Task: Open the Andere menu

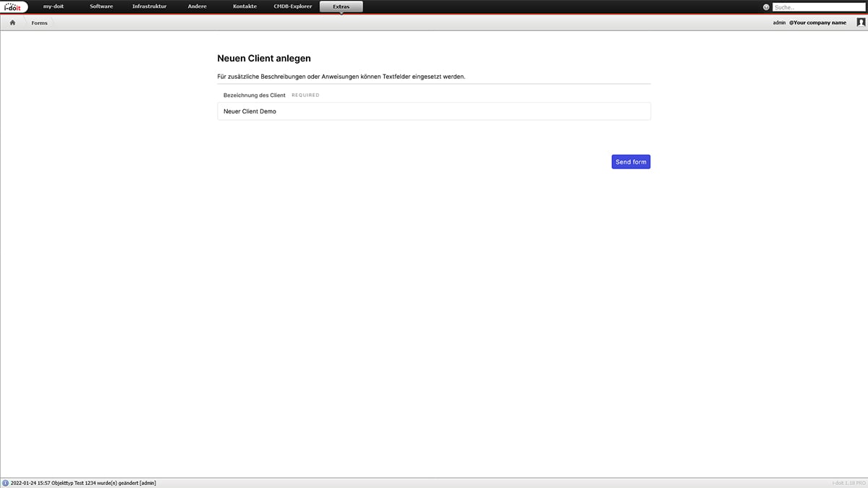Action: click(197, 7)
